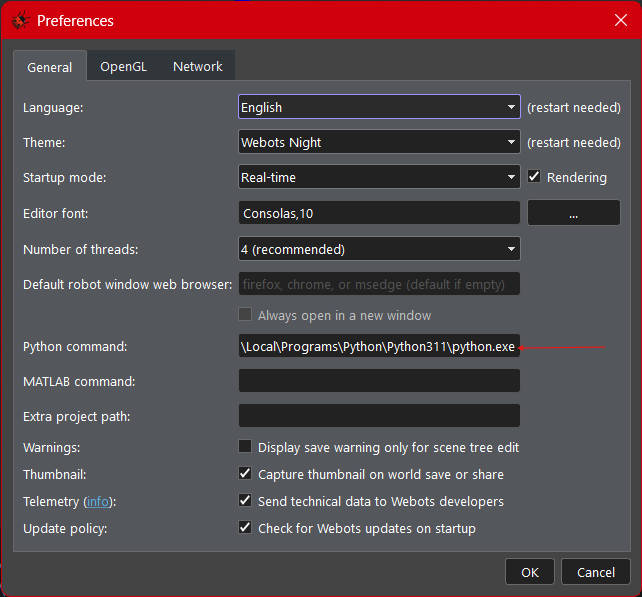Viewport: 642px width, 597px height.
Task: Switch to the OpenGL tab
Action: [x=123, y=66]
